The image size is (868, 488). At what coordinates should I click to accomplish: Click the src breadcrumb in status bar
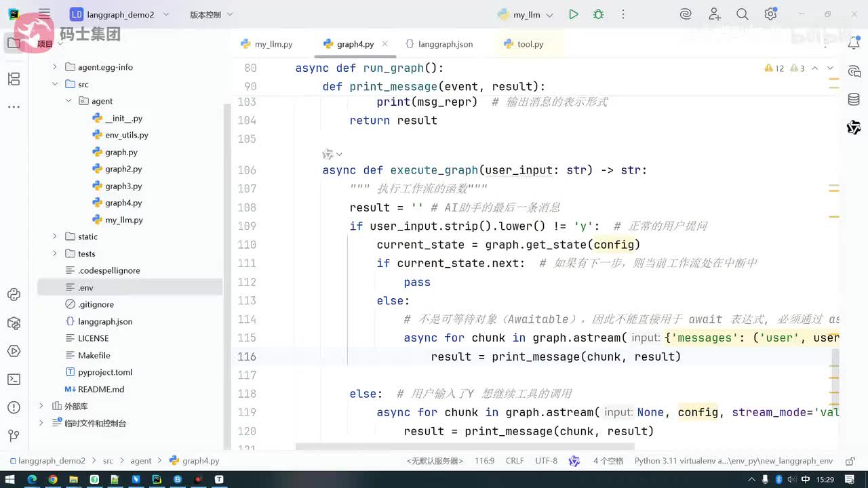click(108, 461)
